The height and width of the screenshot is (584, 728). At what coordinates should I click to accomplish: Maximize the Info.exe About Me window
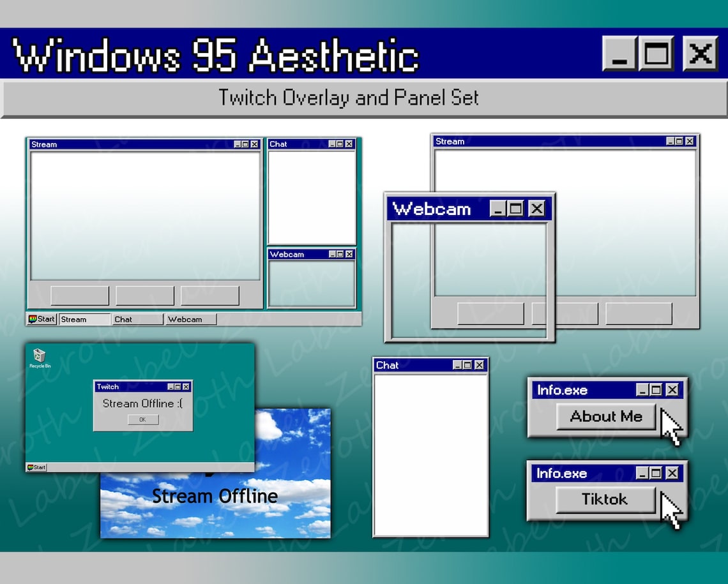click(656, 389)
